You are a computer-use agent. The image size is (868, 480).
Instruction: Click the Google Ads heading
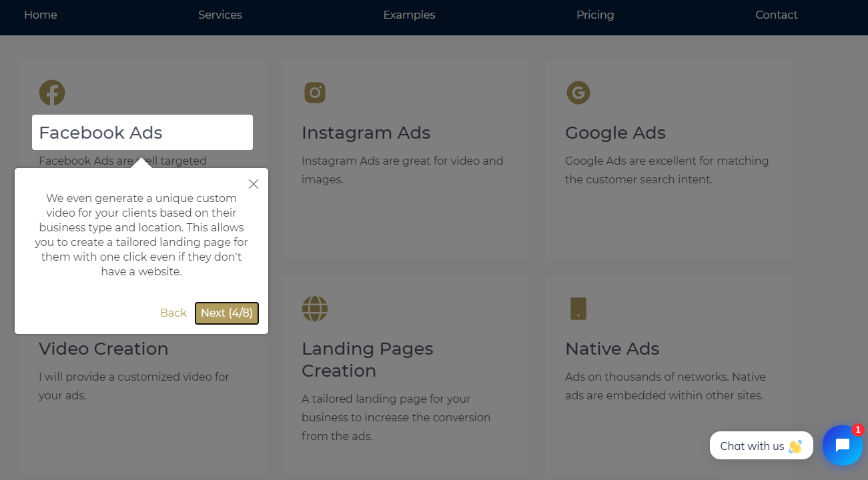coord(615,133)
